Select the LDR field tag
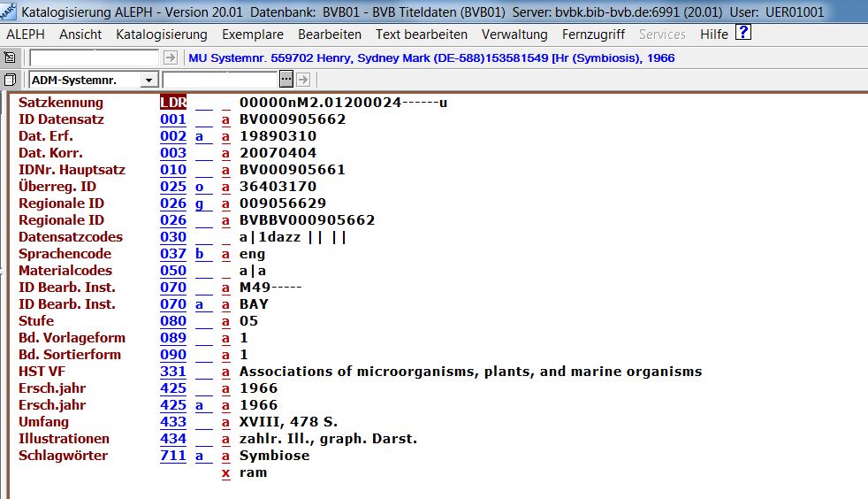Viewport: 868px width, 499px height. (x=172, y=103)
